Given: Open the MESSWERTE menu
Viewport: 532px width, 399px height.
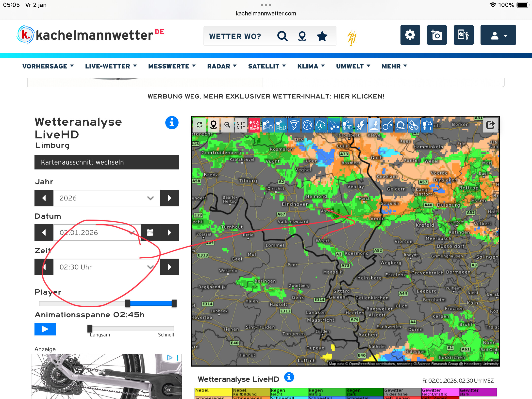Looking at the screenshot, I should tap(172, 66).
